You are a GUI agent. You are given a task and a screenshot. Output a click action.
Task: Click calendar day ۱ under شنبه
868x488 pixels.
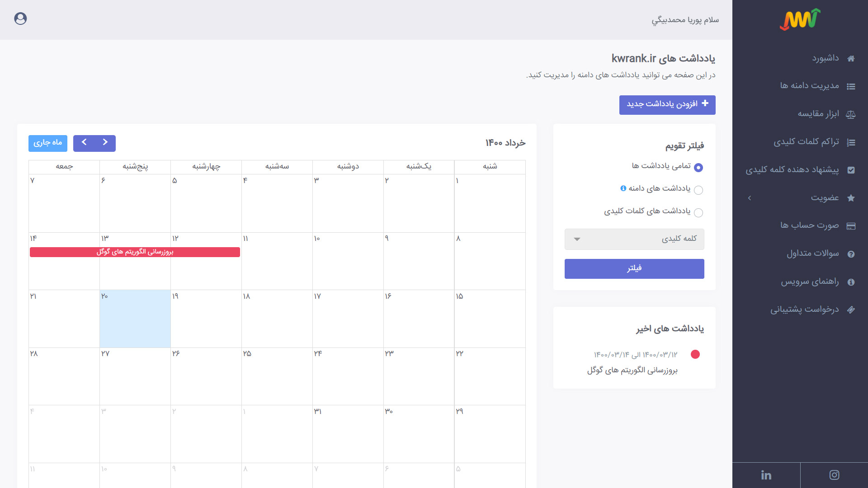(490, 203)
